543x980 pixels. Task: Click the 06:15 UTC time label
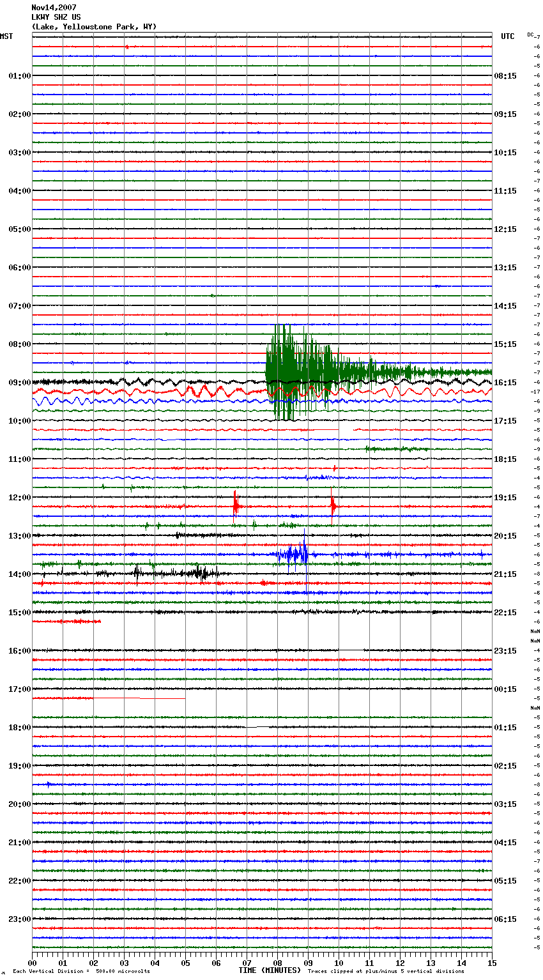(505, 919)
